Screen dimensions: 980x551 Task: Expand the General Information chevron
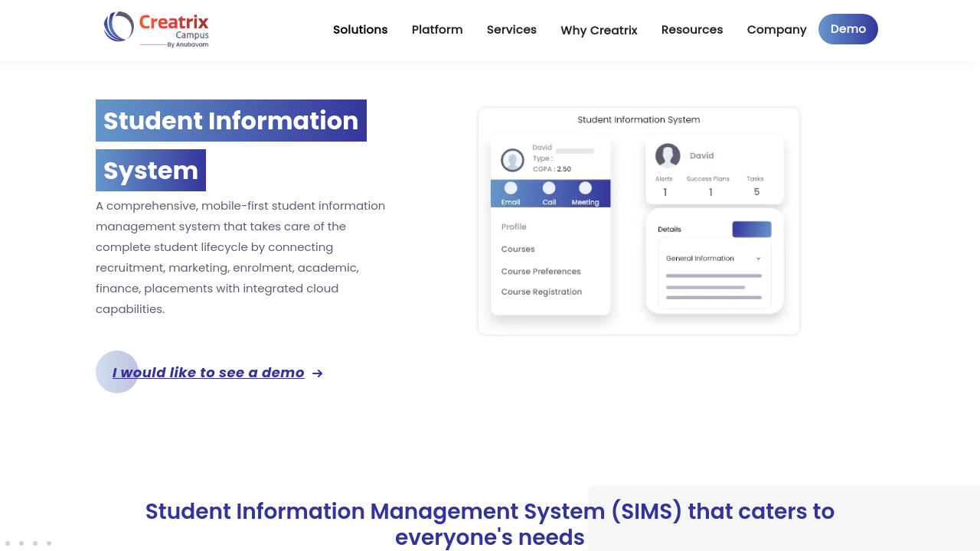click(x=759, y=259)
